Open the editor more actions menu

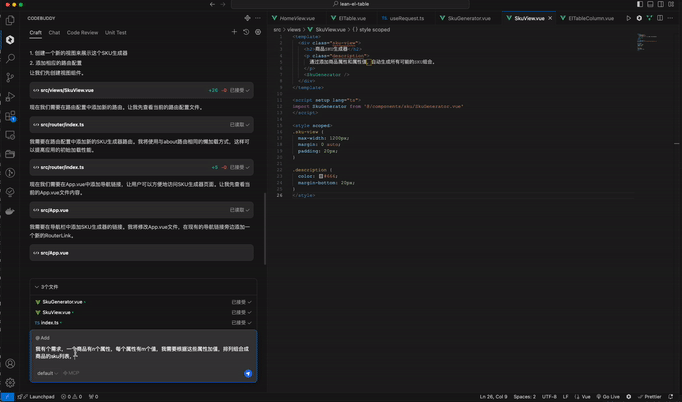(x=670, y=18)
